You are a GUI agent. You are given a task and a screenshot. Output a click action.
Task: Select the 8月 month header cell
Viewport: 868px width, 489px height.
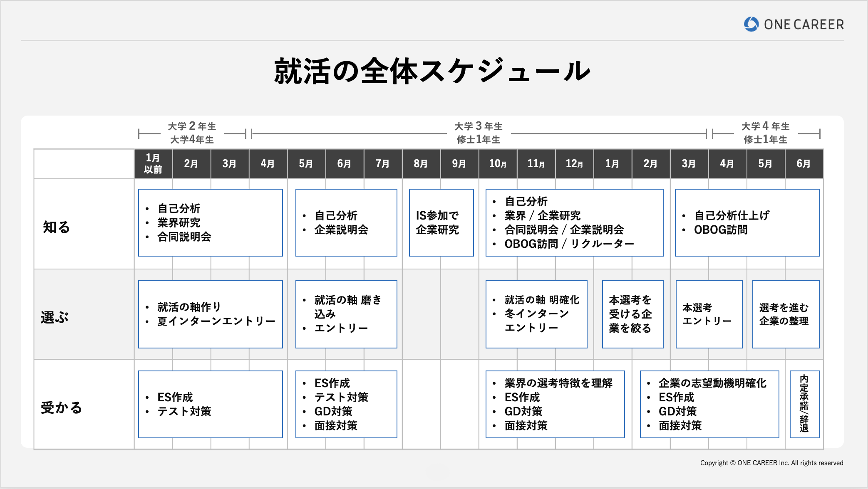[x=421, y=163]
